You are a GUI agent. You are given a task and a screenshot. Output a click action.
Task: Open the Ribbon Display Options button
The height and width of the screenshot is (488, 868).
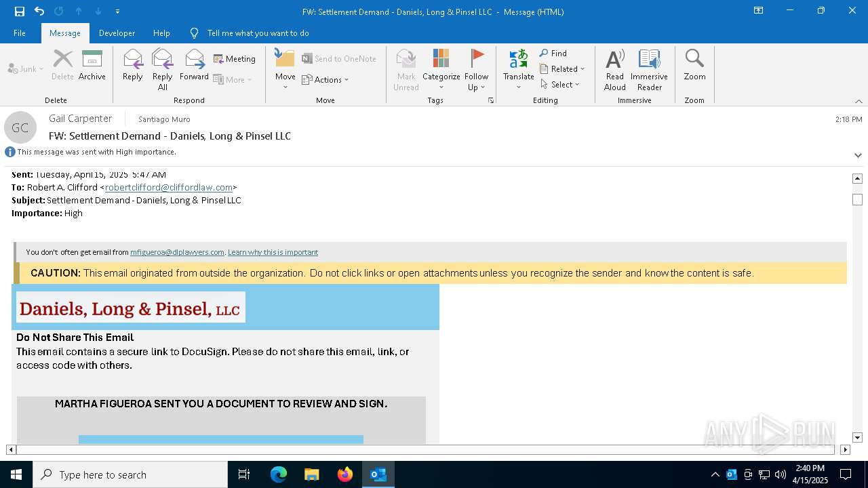[758, 11]
